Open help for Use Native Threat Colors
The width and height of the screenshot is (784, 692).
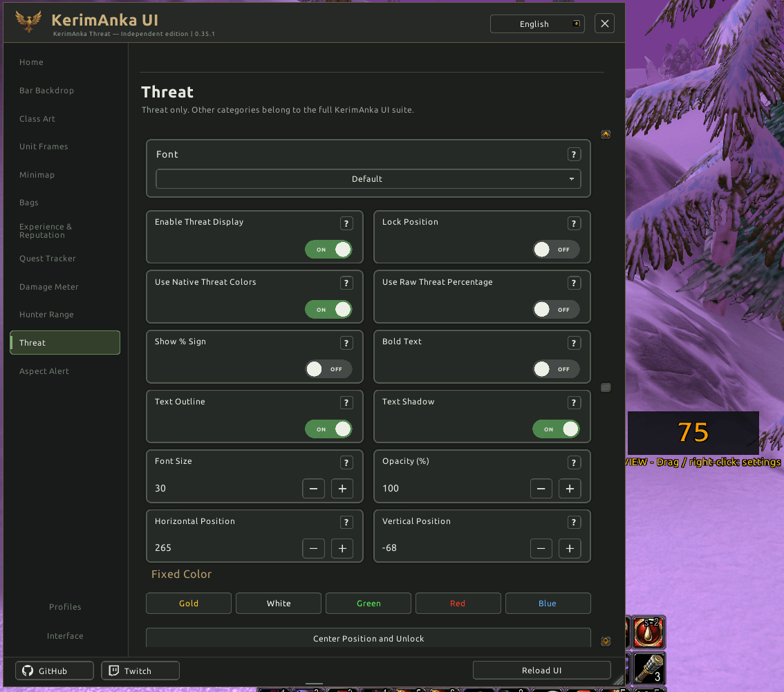click(346, 283)
